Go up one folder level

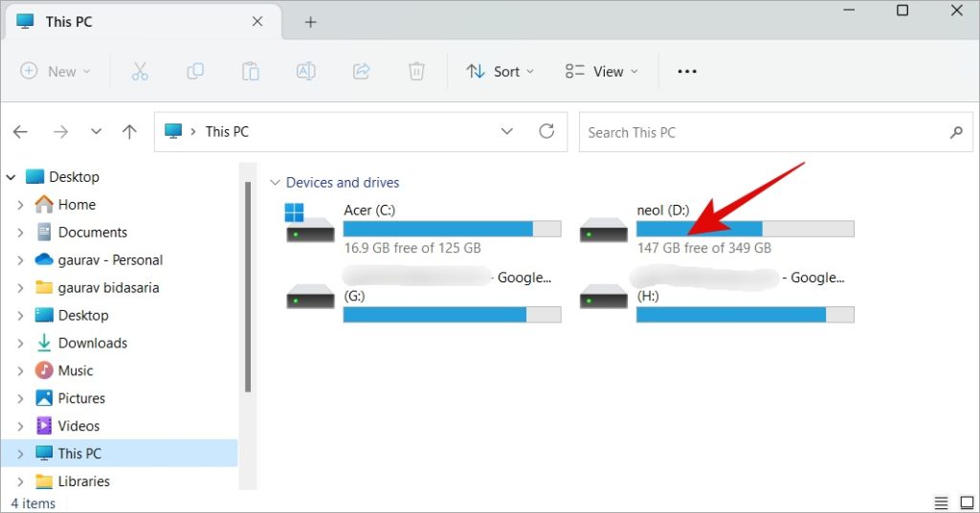(129, 132)
